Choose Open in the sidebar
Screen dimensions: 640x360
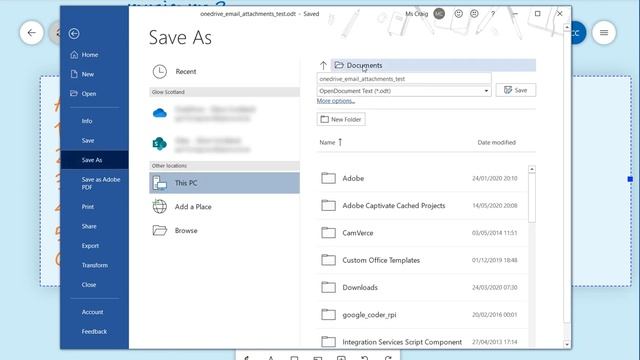point(83,93)
